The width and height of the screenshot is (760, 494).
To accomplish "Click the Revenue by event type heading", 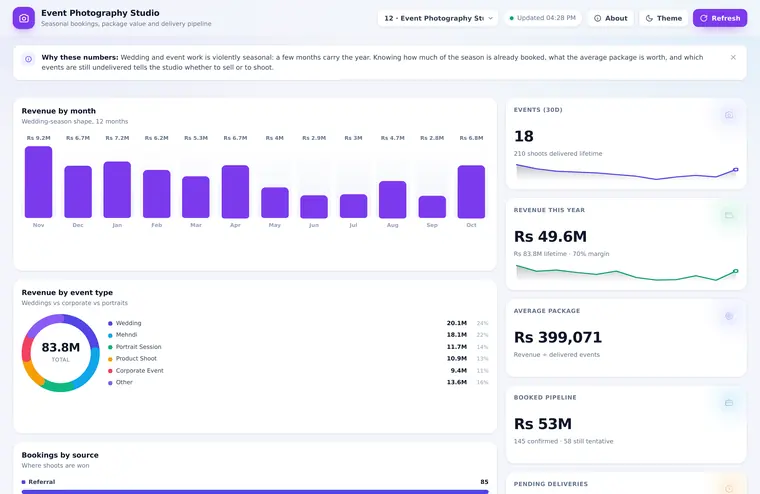I will pyautogui.click(x=67, y=293).
